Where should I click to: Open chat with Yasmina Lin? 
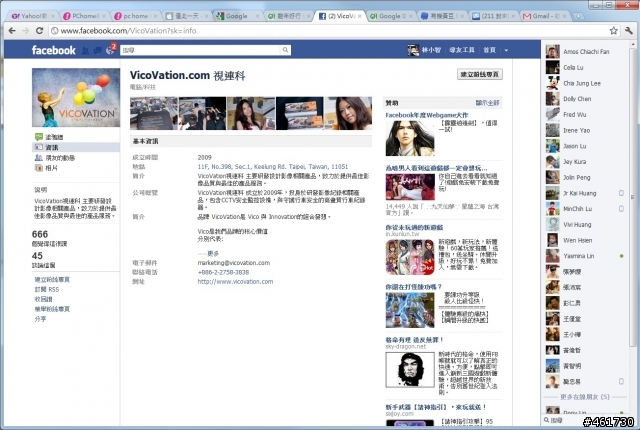(585, 256)
